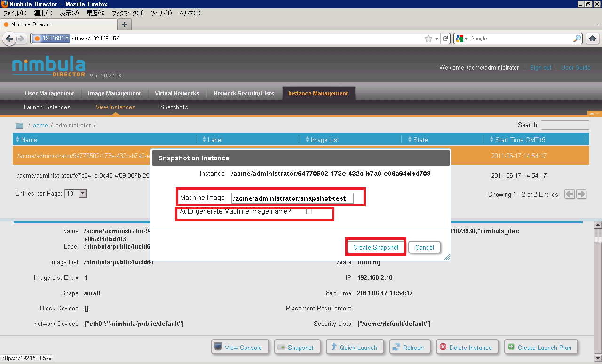Click the browser Forward arrow
The width and height of the screenshot is (602, 364).
[22, 39]
